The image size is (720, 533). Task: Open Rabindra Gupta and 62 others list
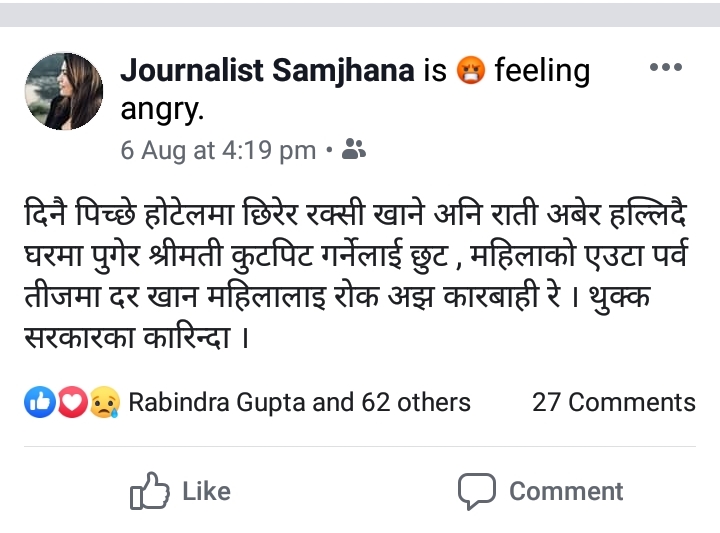[299, 402]
